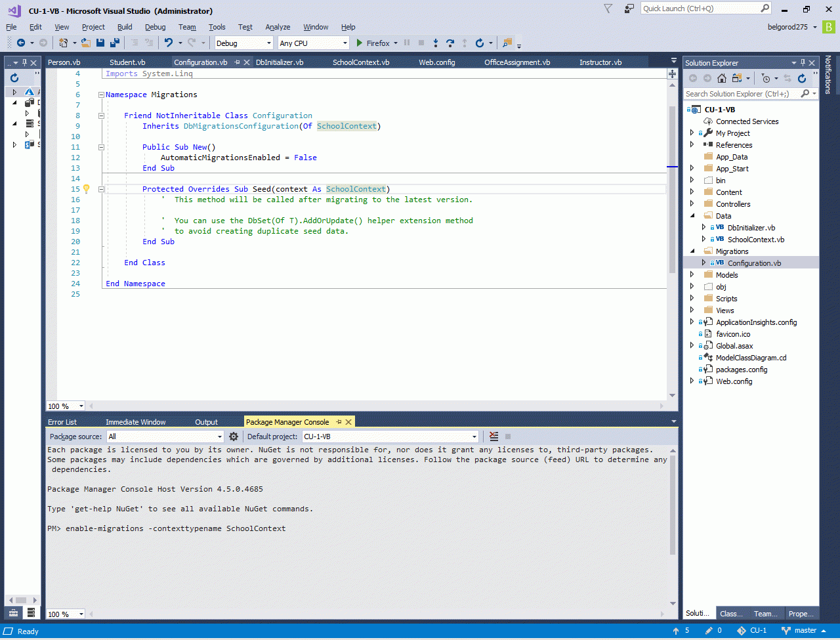The height and width of the screenshot is (640, 840).
Task: Expand the Web.config node in Solution Explorer
Action: point(692,381)
